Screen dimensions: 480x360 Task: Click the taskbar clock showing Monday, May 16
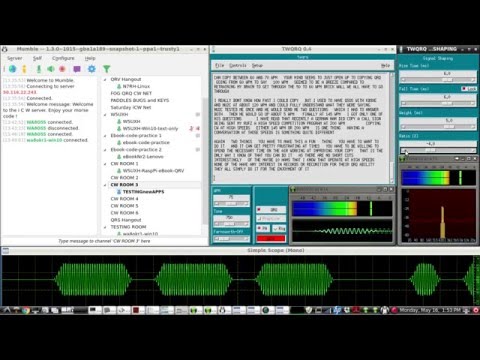[430, 310]
